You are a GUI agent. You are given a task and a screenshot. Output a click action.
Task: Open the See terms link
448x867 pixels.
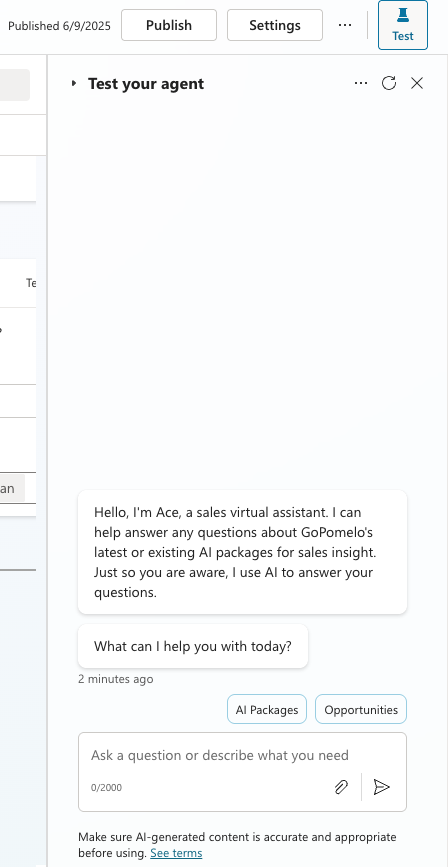click(176, 853)
